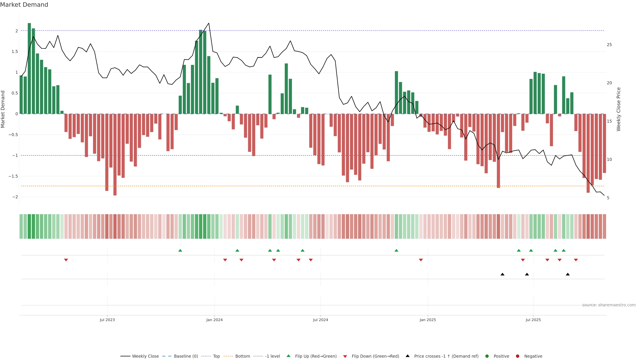Viewport: 644px width, 362px height.
Task: Click the darkest green heatmap cell on left
Action: pyautogui.click(x=29, y=226)
